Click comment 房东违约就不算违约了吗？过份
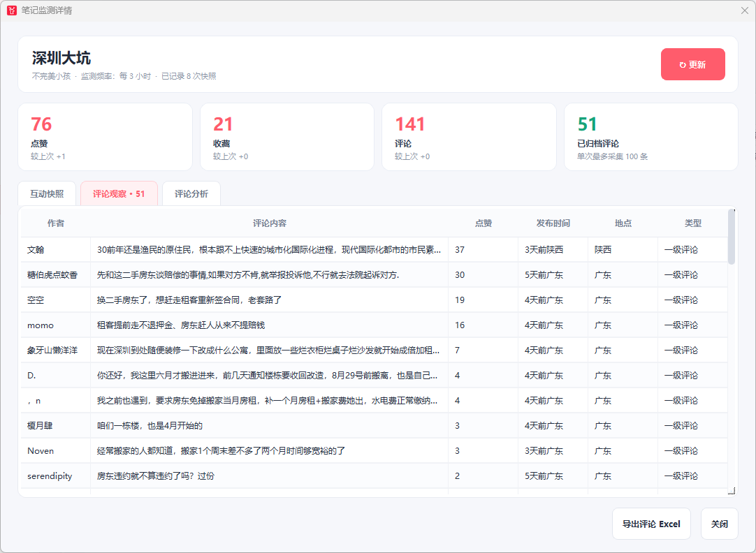The height and width of the screenshot is (553, 756). pos(156,476)
